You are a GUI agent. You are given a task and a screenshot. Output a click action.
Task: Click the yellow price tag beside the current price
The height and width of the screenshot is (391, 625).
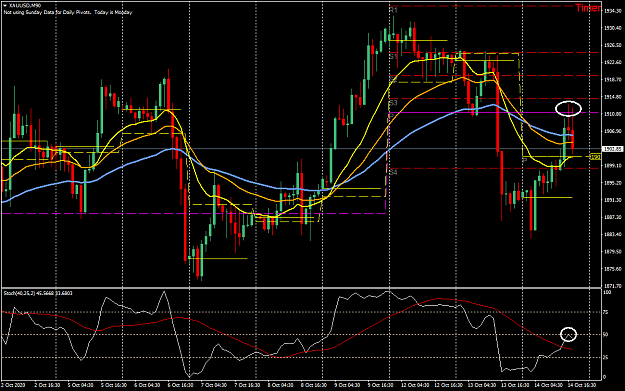pyautogui.click(x=595, y=157)
